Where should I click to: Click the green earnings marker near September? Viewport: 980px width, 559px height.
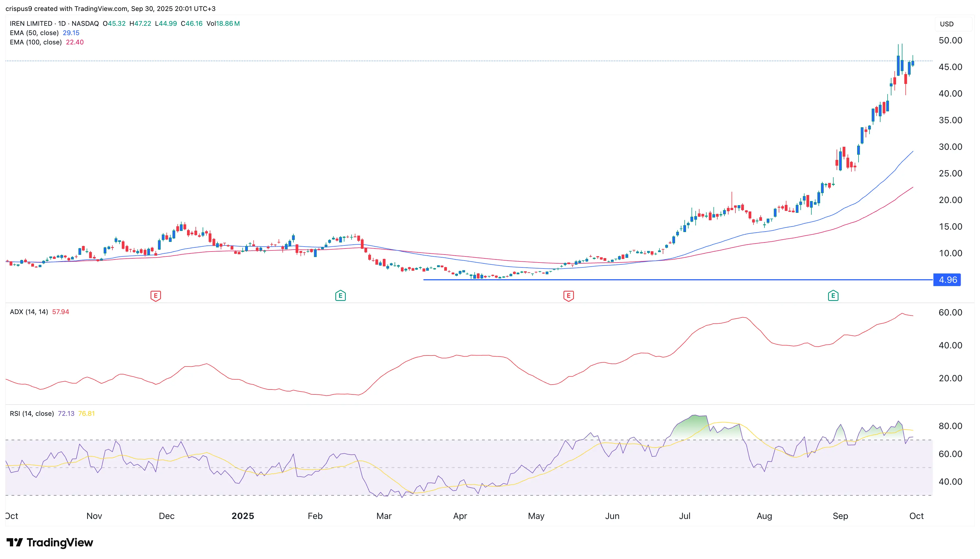click(x=833, y=296)
